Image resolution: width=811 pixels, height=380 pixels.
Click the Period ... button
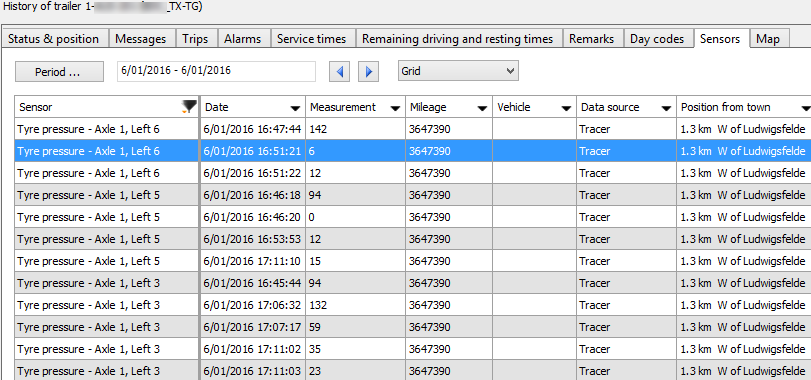click(x=59, y=72)
